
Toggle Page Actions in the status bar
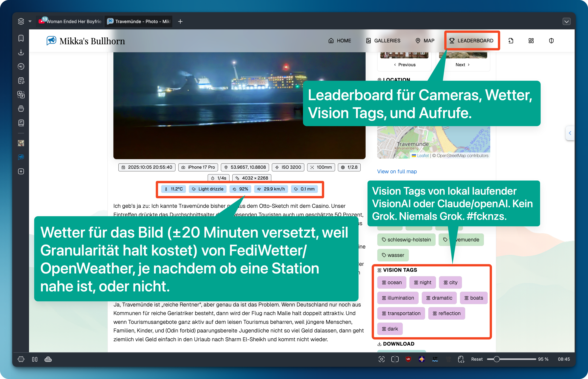click(x=461, y=359)
